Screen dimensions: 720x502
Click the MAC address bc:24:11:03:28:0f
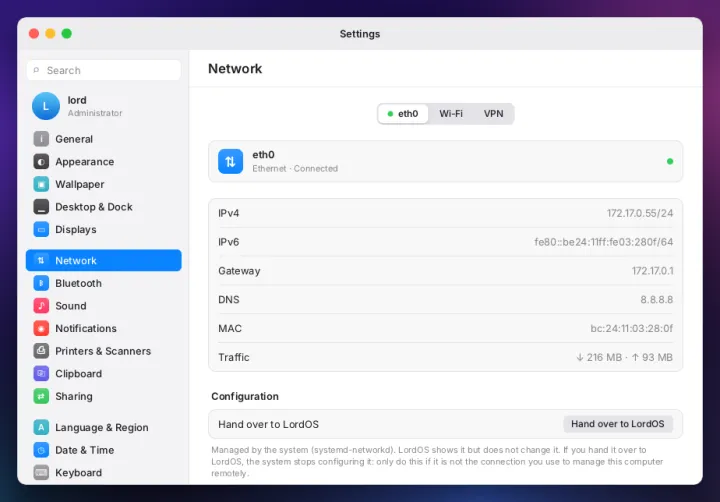click(x=631, y=328)
